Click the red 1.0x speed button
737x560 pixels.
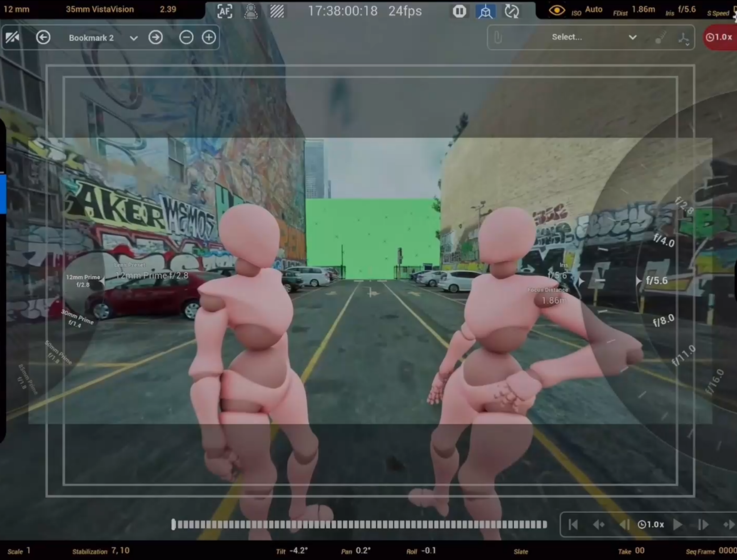click(x=720, y=37)
